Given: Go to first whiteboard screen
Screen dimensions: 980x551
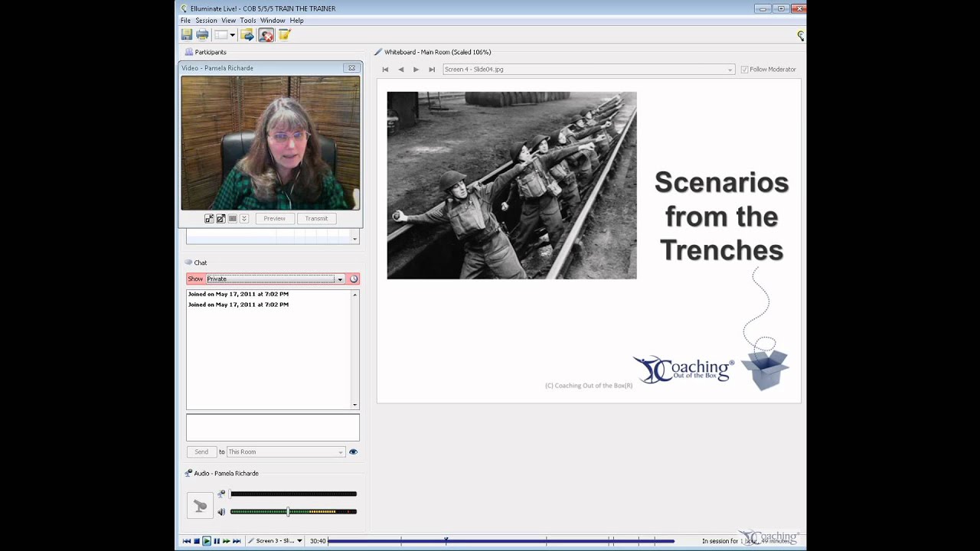Looking at the screenshot, I should (x=385, y=70).
